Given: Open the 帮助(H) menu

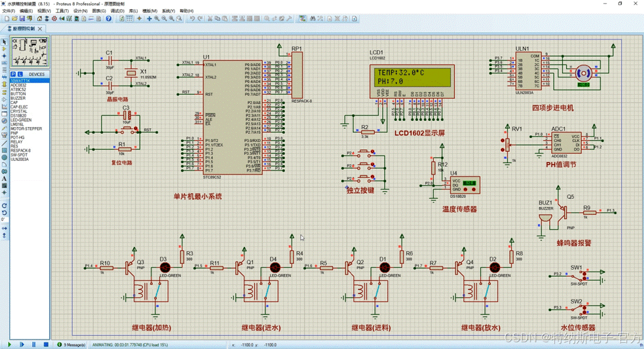Looking at the screenshot, I should [186, 11].
